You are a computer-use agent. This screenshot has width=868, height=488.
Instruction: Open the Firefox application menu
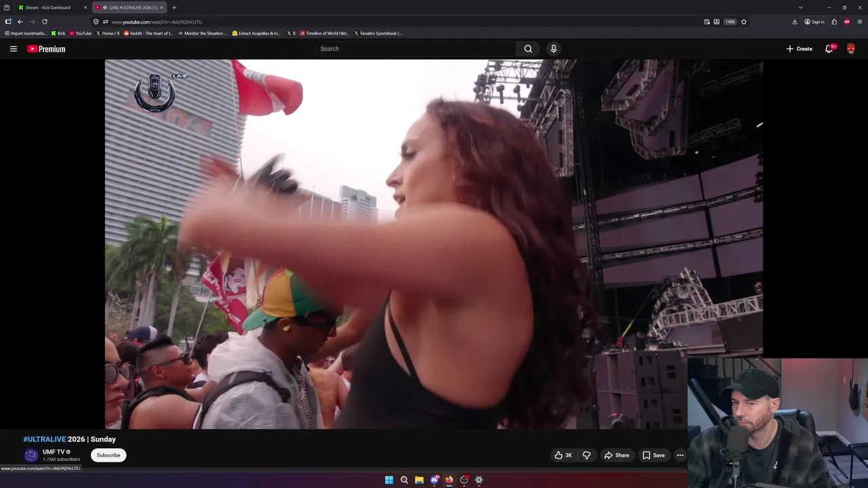pyautogui.click(x=860, y=22)
